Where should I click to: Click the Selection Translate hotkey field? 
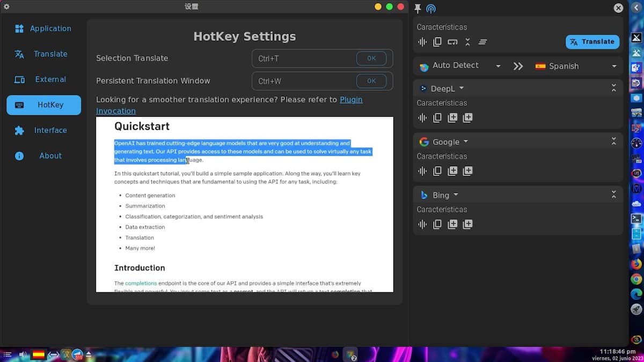tap(322, 58)
